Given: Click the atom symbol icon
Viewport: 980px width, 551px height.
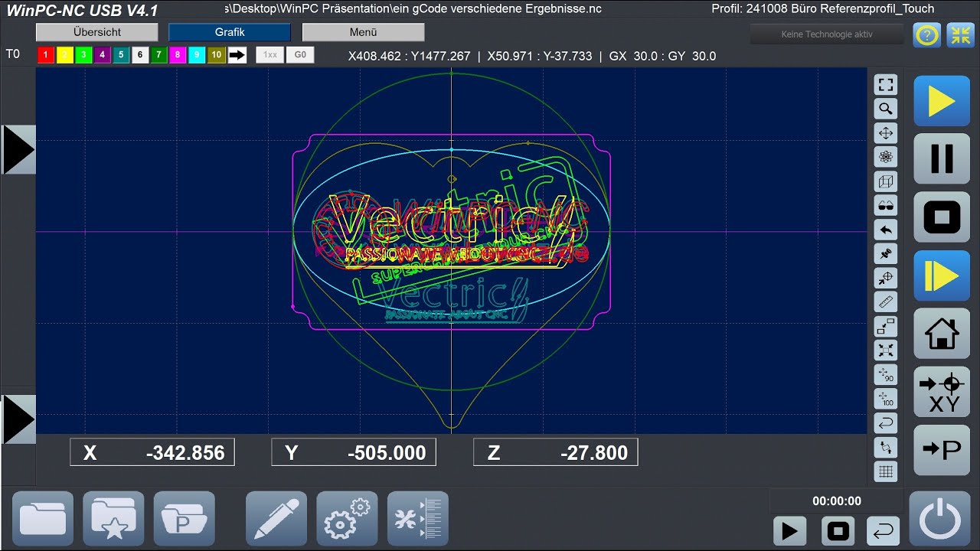Looking at the screenshot, I should 886,157.
